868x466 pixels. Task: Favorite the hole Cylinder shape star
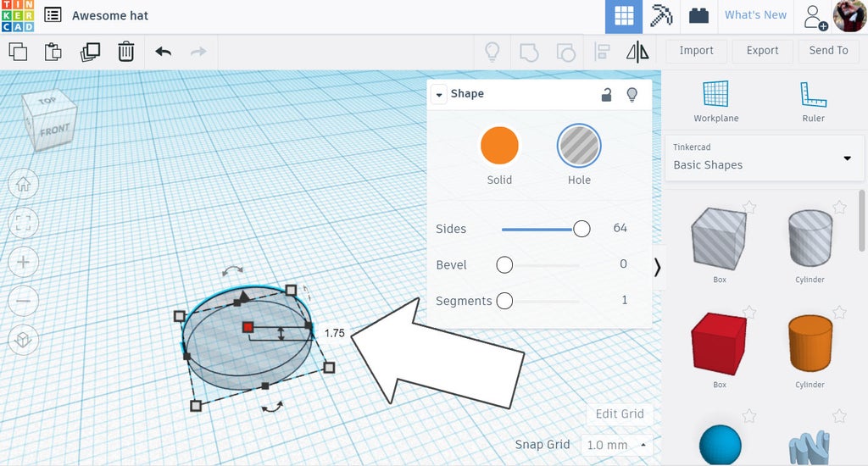click(x=840, y=208)
